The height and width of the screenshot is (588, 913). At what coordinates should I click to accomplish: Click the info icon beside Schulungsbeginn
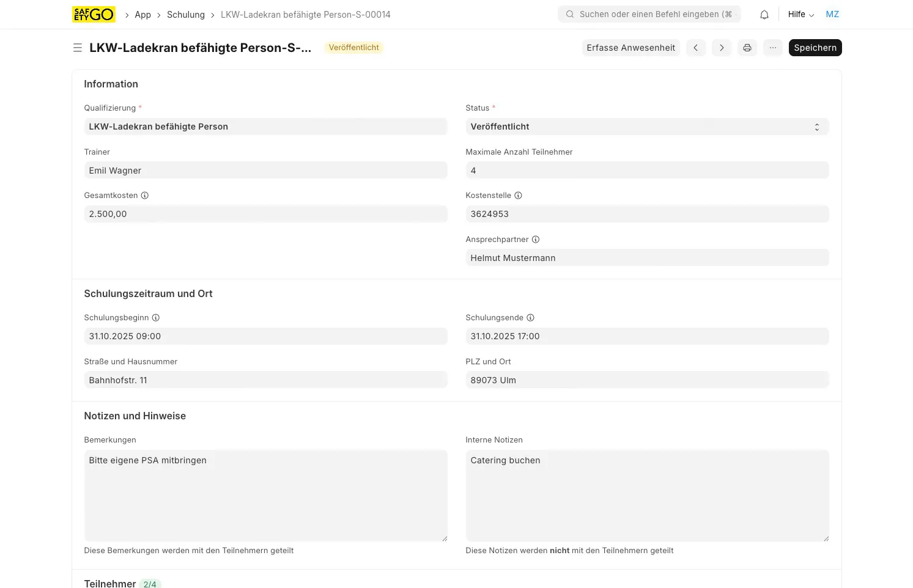pos(155,317)
